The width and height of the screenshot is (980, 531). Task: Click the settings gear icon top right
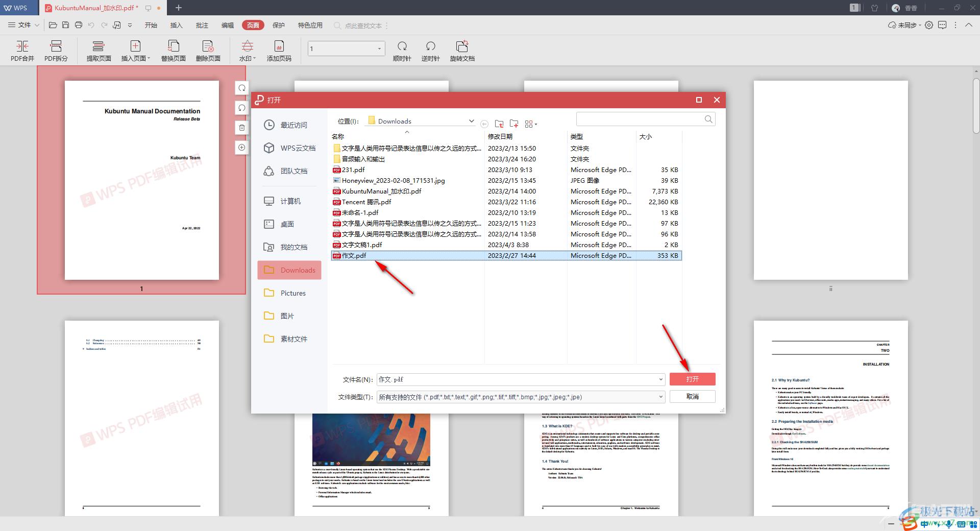tap(929, 25)
